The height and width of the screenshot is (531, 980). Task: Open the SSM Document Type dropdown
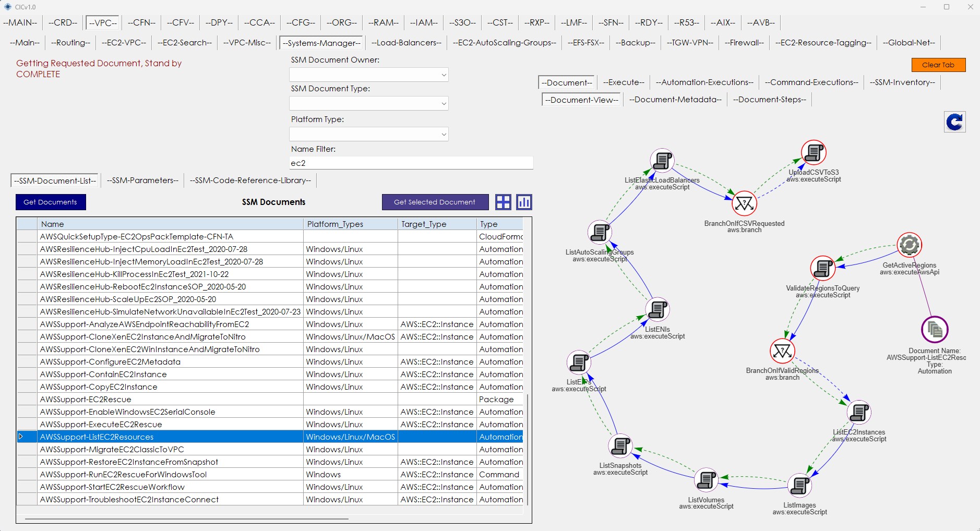(368, 104)
